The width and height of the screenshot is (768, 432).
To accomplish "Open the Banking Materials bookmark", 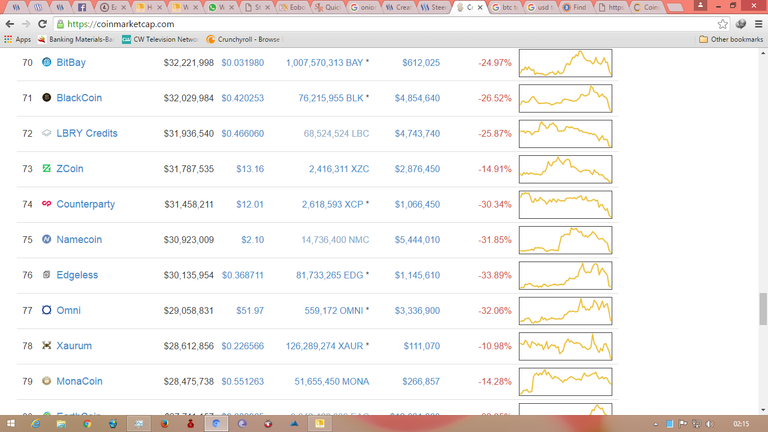I will pyautogui.click(x=76, y=39).
